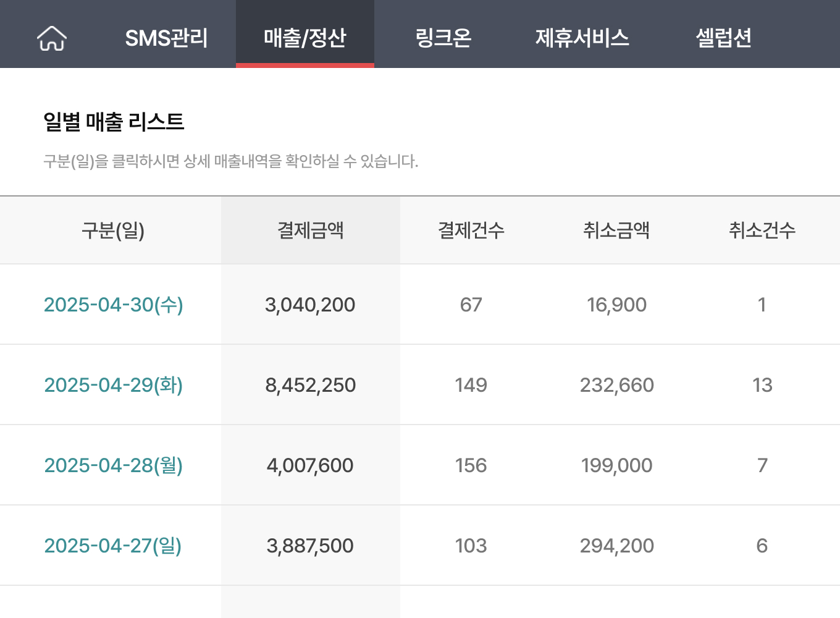This screenshot has width=840, height=618.
Task: Open sales detail for 2025-04-29(화)
Action: tap(113, 384)
